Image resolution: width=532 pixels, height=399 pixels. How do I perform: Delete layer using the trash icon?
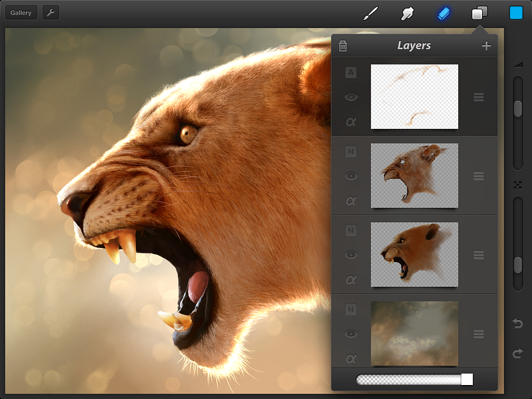[x=343, y=46]
